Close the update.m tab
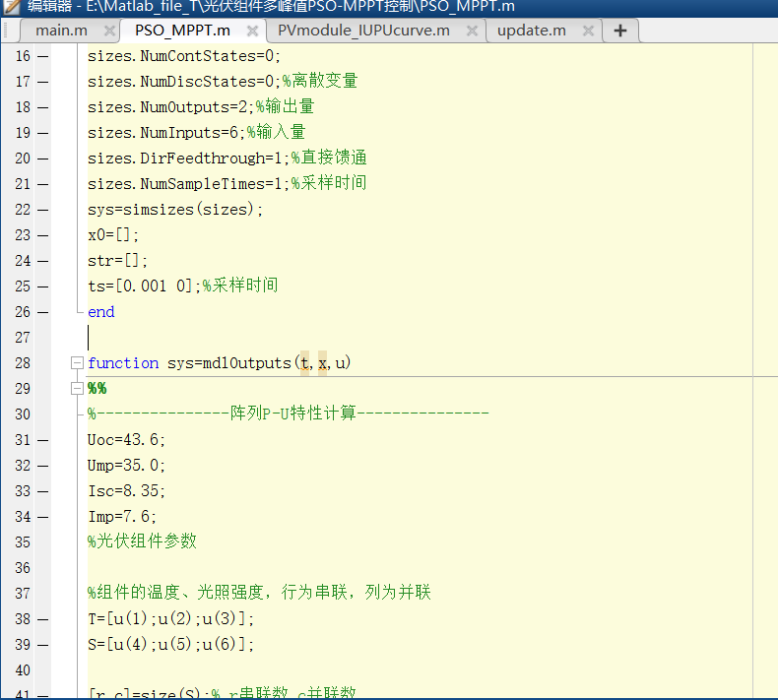Image resolution: width=778 pixels, height=700 pixels. tap(588, 32)
